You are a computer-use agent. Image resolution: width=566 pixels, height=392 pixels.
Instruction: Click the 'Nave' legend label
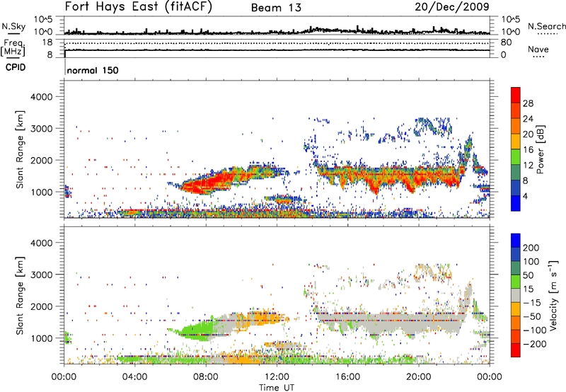click(538, 49)
